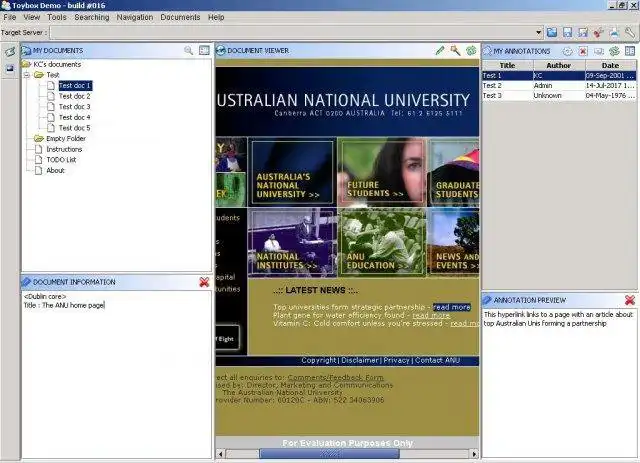Screen dimensions: 640x463
Task: Click the green refresh icon in Document Viewer
Action: click(471, 51)
